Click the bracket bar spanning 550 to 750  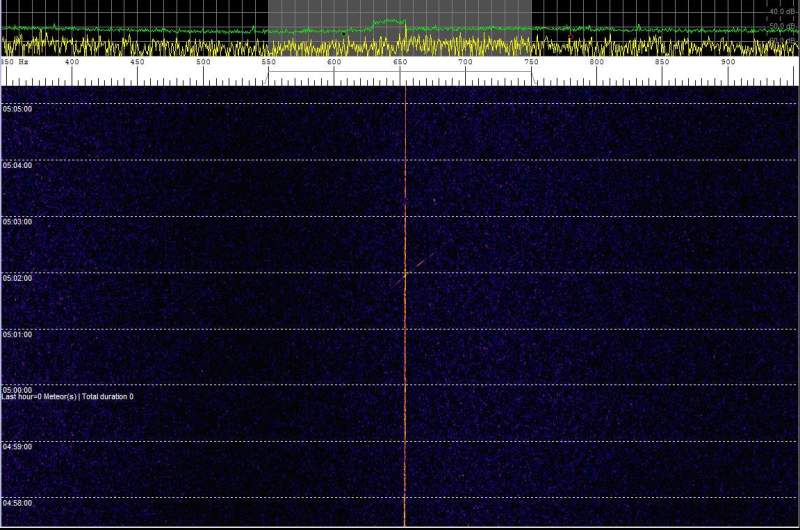coord(400,73)
